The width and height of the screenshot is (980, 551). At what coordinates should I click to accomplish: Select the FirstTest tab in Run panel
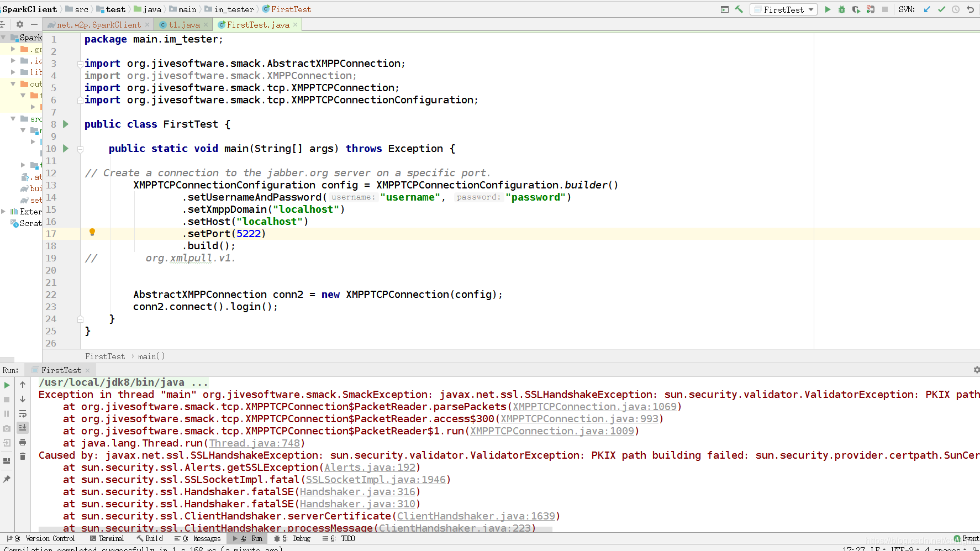61,370
